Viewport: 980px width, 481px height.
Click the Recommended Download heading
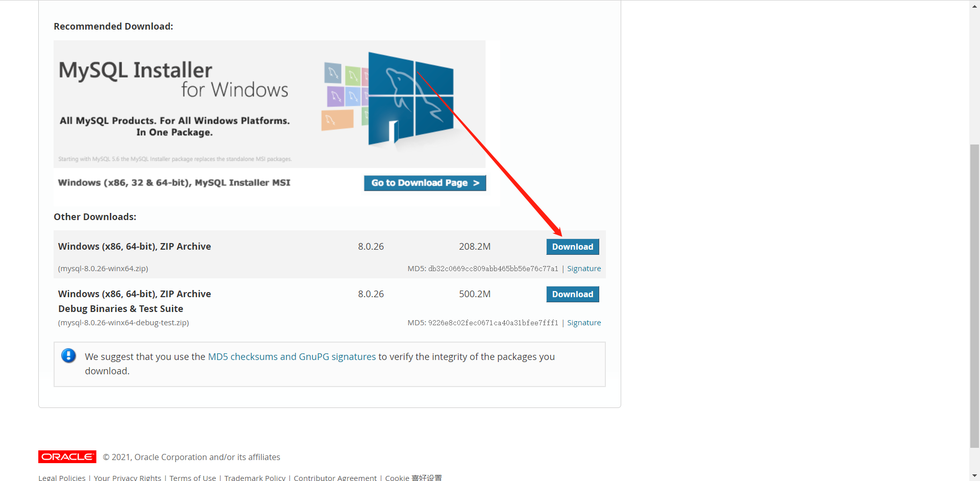[x=113, y=27]
